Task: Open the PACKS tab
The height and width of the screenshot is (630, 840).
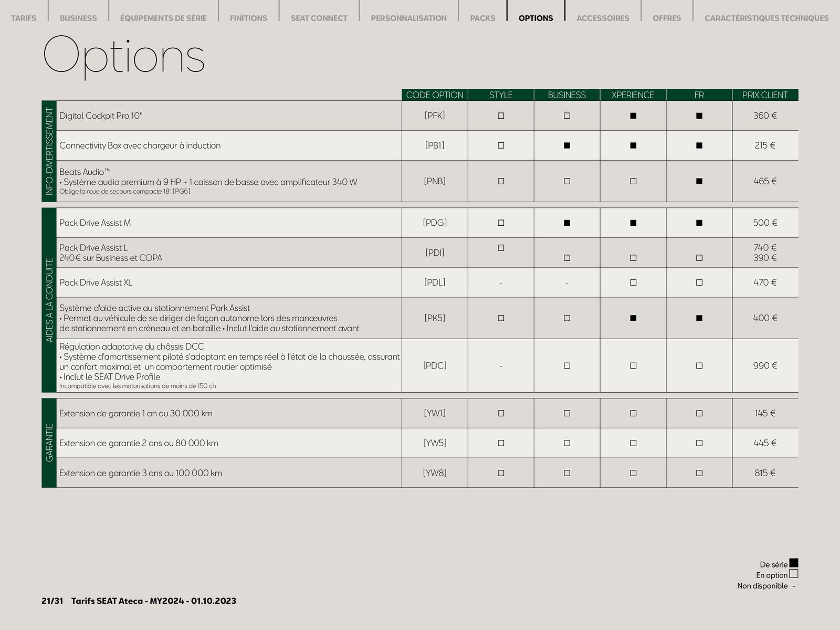Action: point(482,18)
